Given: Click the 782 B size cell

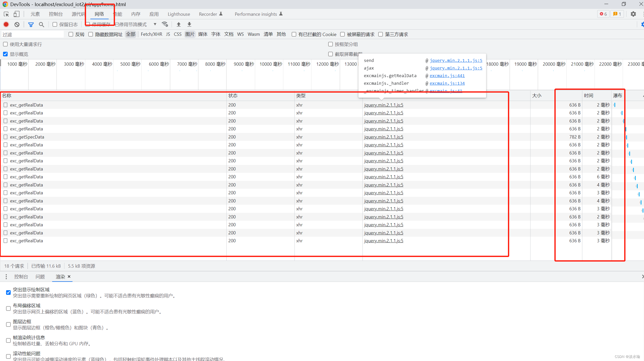Looking at the screenshot, I should click(575, 137).
